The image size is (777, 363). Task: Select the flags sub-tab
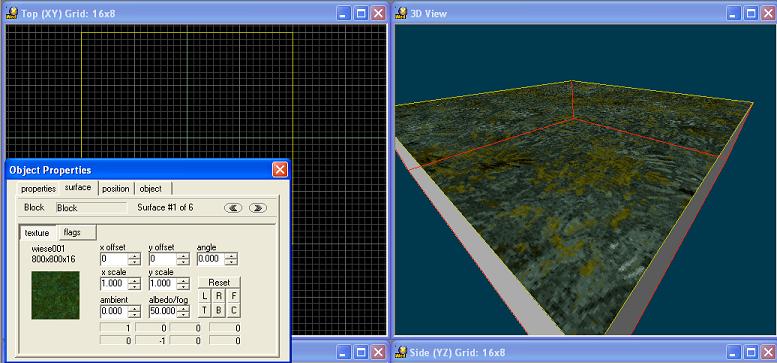pos(72,232)
